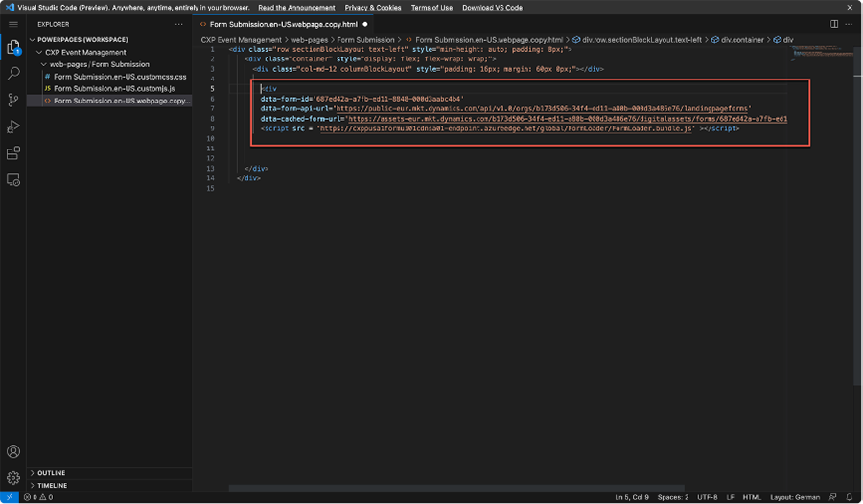Image resolution: width=863 pixels, height=504 pixels.
Task: Click web-pages in the breadcrumb
Action: coord(309,40)
